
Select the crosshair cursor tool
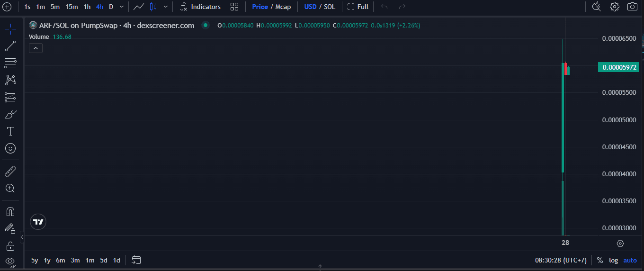tap(10, 29)
